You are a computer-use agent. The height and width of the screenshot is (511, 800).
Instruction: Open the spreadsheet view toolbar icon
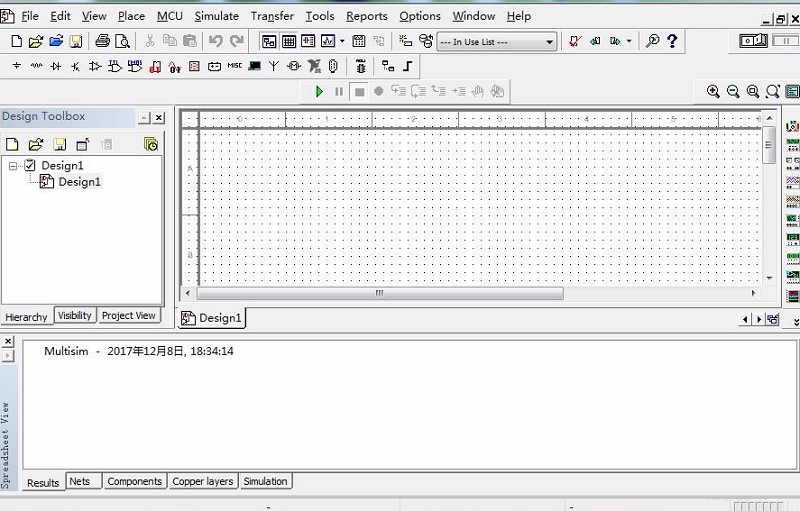click(288, 41)
